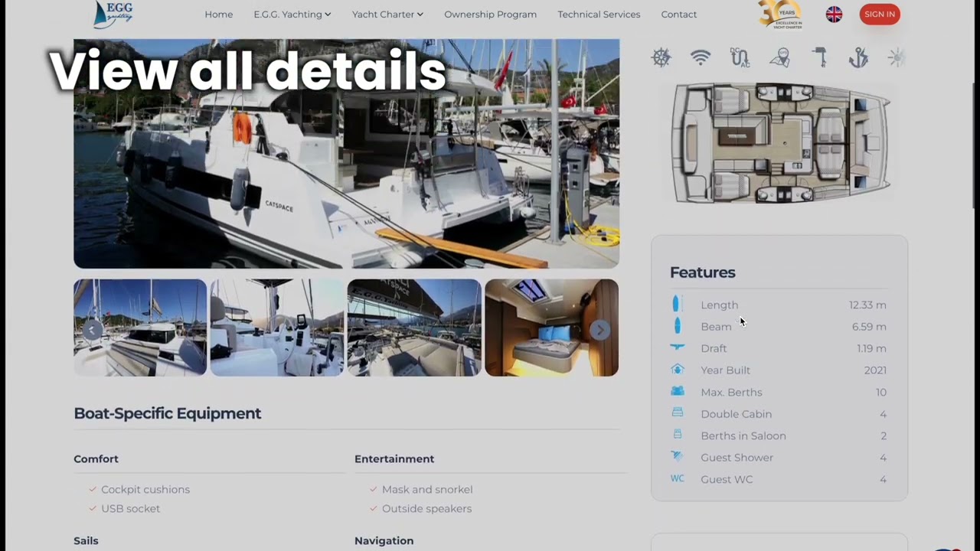Click the Outside speakers item
This screenshot has height=551, width=980.
click(x=426, y=509)
